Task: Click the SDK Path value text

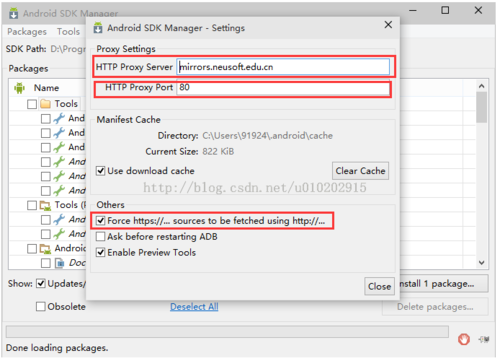Action: coord(68,49)
